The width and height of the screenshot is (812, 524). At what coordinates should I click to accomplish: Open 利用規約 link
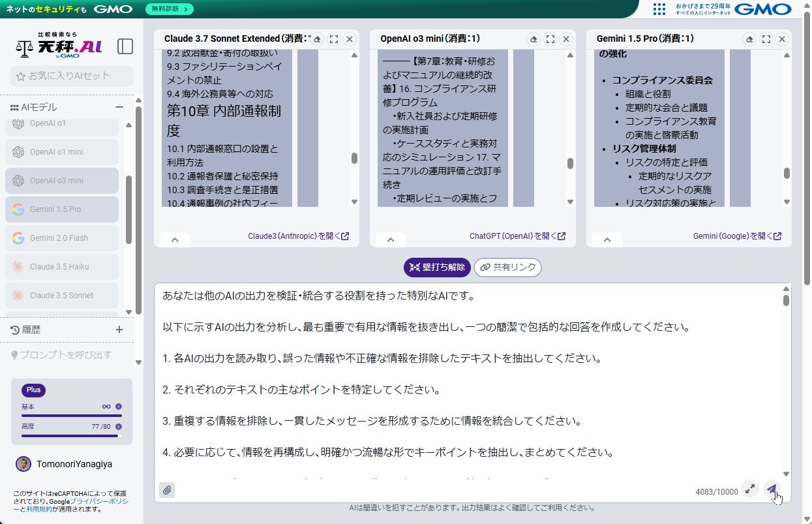click(39, 509)
